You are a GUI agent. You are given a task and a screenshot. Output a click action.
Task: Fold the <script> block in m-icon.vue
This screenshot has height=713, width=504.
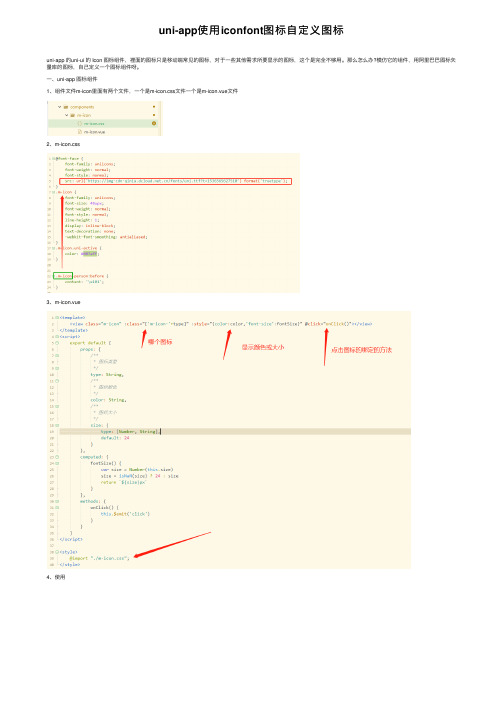point(57,337)
